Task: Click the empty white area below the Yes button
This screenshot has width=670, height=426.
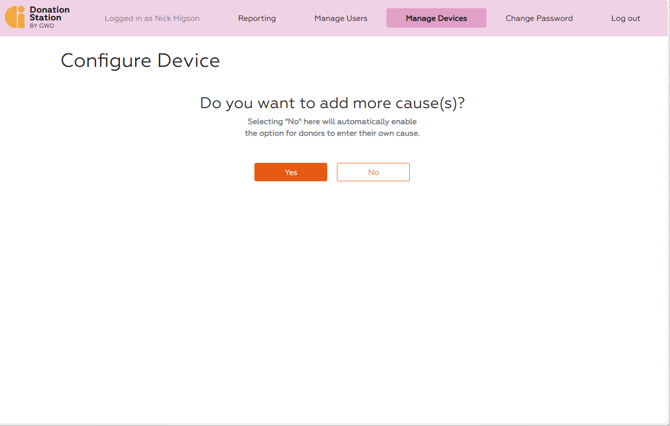Action: [290, 260]
